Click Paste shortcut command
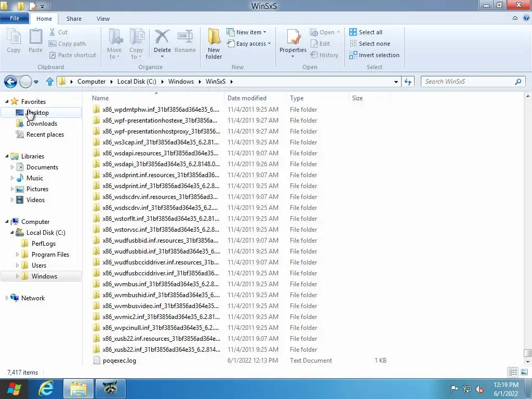 pyautogui.click(x=73, y=55)
